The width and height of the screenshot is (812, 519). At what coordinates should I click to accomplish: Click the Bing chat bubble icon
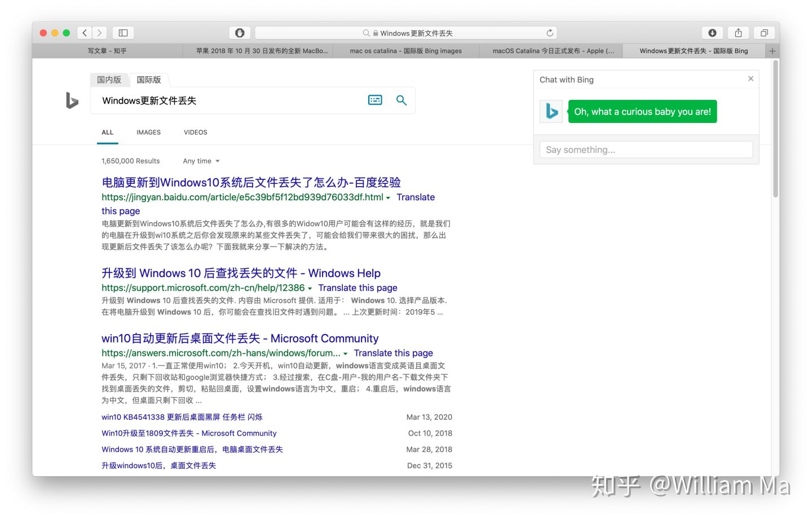coord(550,111)
